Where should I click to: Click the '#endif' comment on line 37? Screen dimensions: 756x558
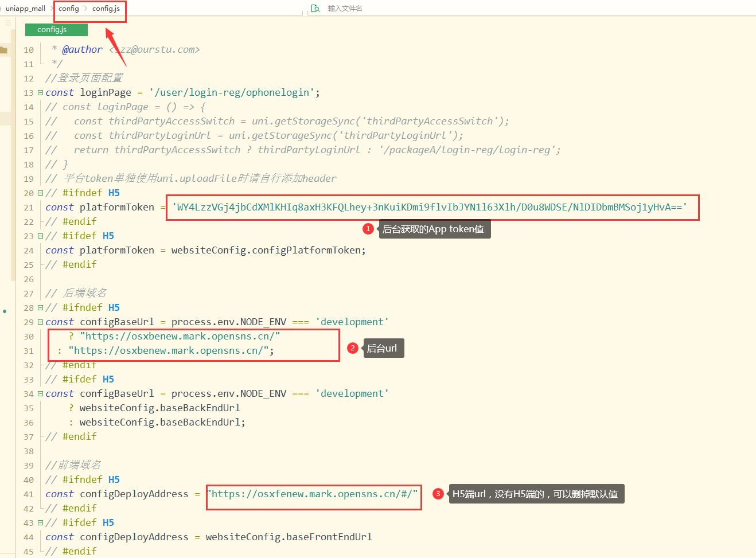71,436
